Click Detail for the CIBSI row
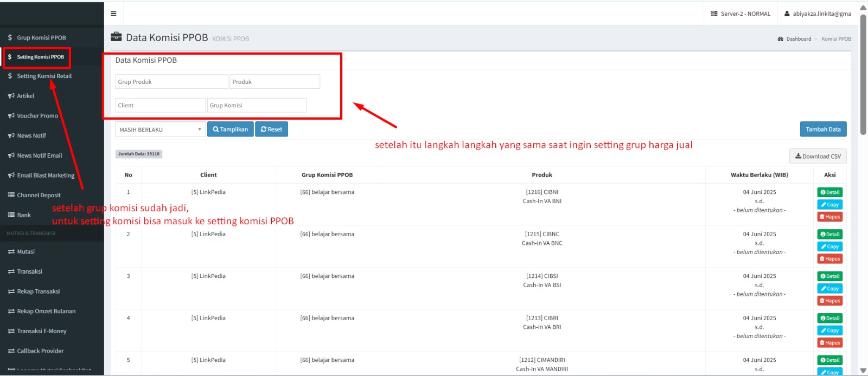The image size is (868, 376). click(x=829, y=276)
